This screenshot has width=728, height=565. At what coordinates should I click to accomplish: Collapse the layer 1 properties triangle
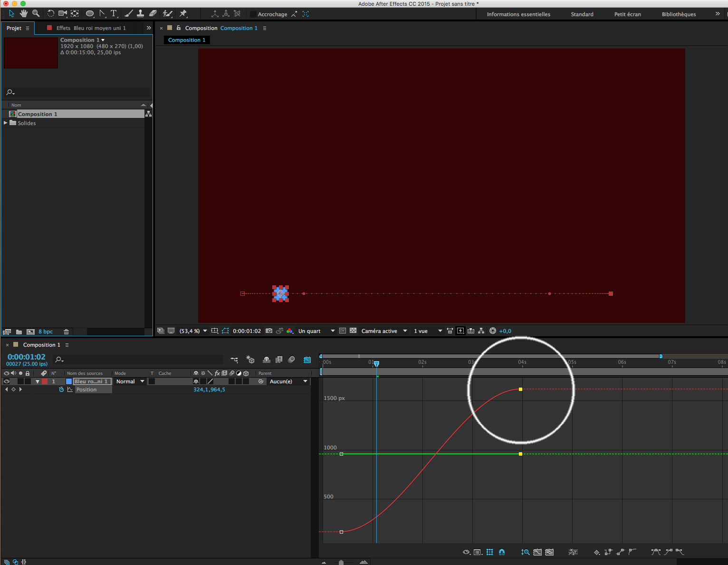coord(38,381)
